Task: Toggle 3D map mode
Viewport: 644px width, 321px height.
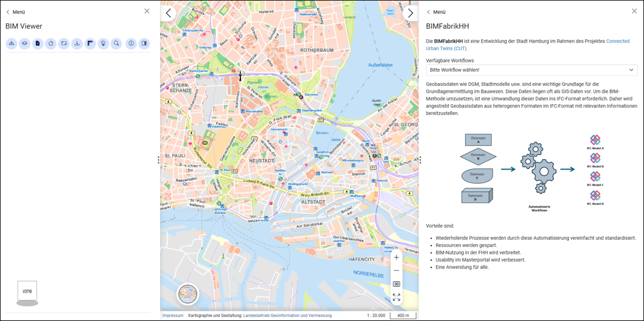Action: pyautogui.click(x=396, y=284)
